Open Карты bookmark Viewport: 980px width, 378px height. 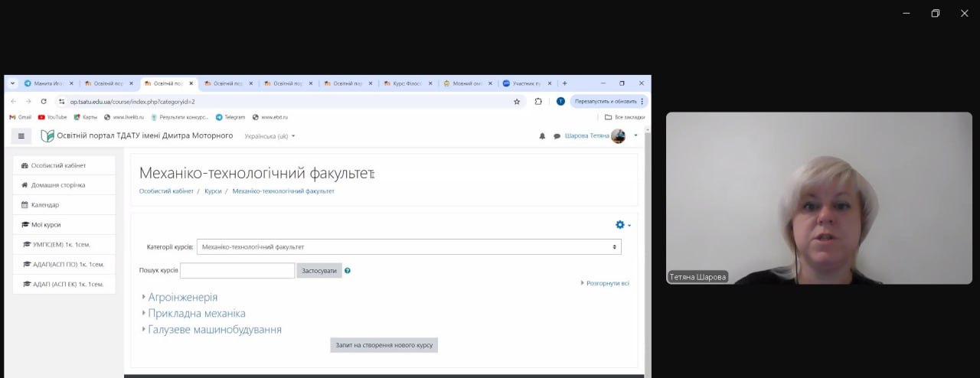pyautogui.click(x=85, y=117)
